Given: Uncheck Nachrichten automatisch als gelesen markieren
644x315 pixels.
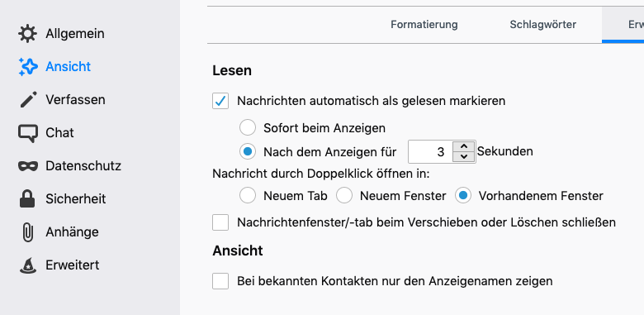Looking at the screenshot, I should (220, 101).
